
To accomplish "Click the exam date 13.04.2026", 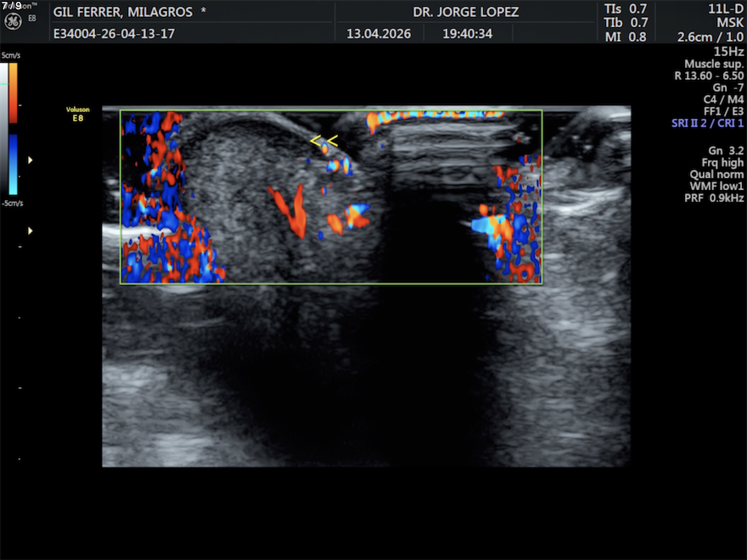I will point(379,34).
